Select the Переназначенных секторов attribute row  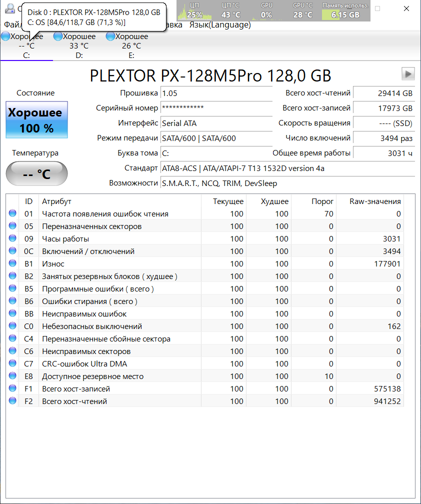(x=205, y=226)
